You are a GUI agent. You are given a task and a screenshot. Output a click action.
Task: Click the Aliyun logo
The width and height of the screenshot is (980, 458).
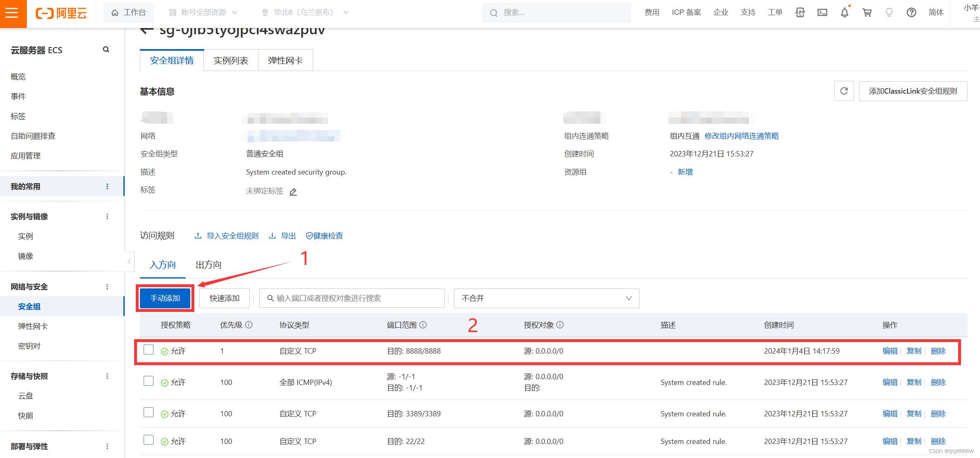tap(61, 13)
